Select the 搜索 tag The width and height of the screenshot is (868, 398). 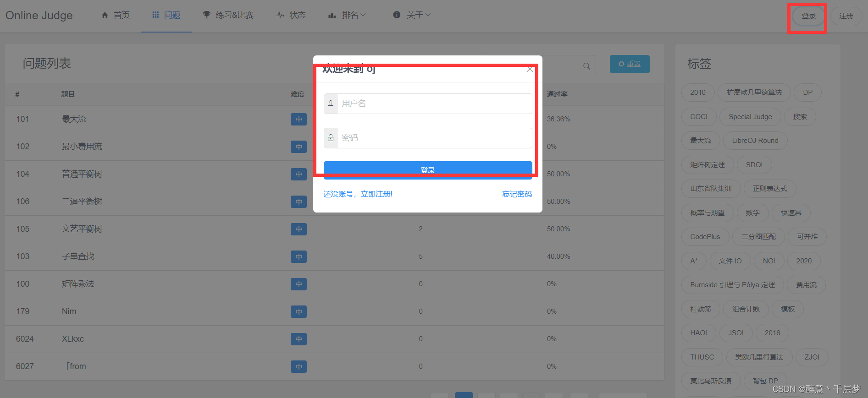pyautogui.click(x=800, y=117)
